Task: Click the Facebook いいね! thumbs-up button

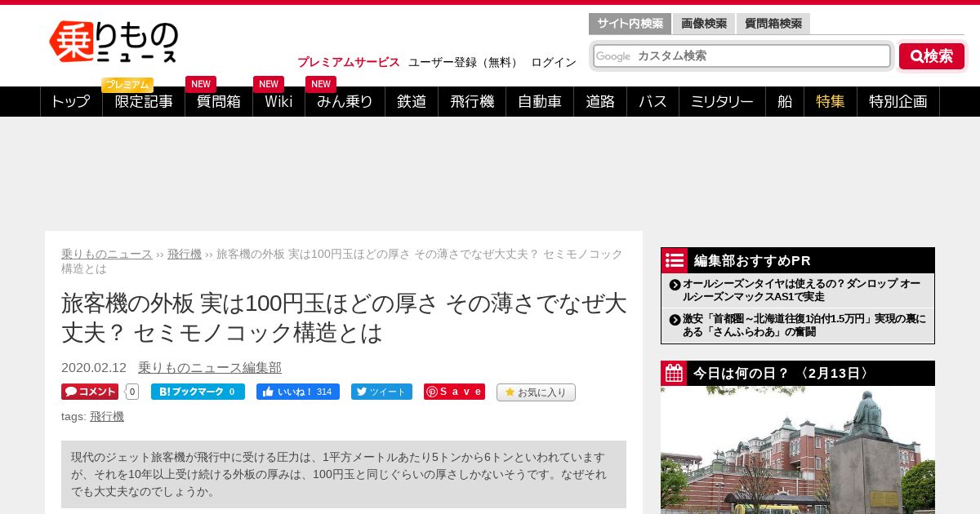Action: pyautogui.click(x=298, y=392)
